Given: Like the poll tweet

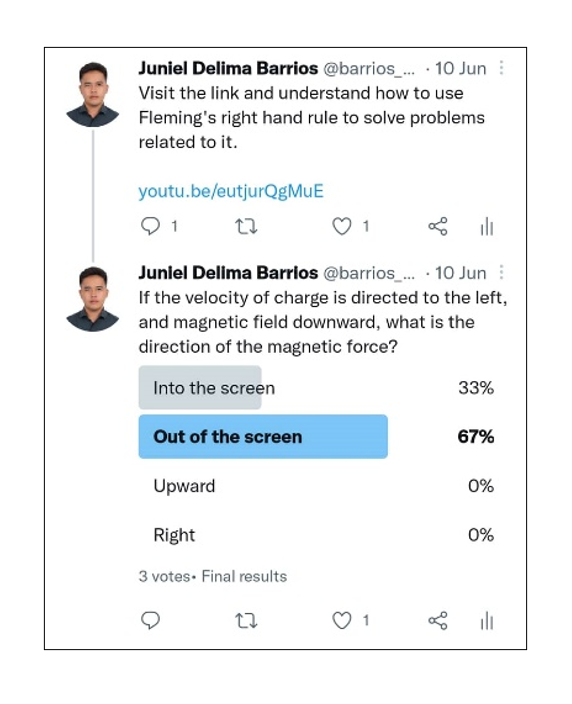Looking at the screenshot, I should (342, 620).
